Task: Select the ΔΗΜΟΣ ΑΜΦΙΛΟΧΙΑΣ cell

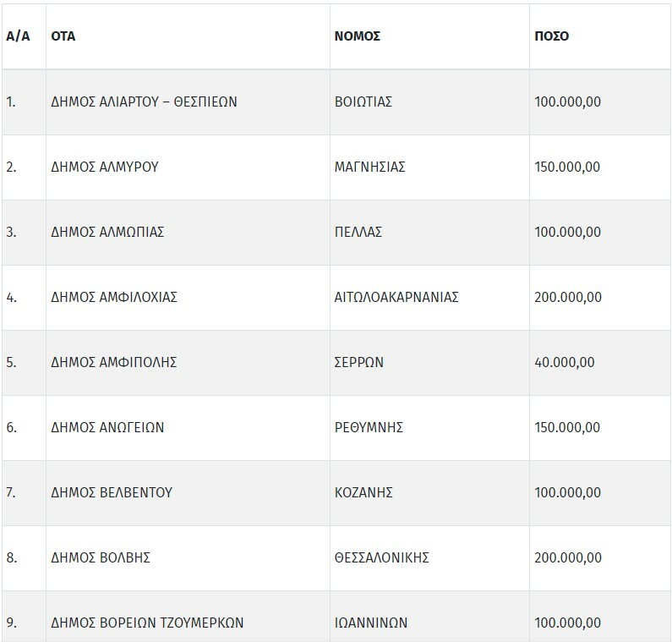Action: tap(114, 297)
